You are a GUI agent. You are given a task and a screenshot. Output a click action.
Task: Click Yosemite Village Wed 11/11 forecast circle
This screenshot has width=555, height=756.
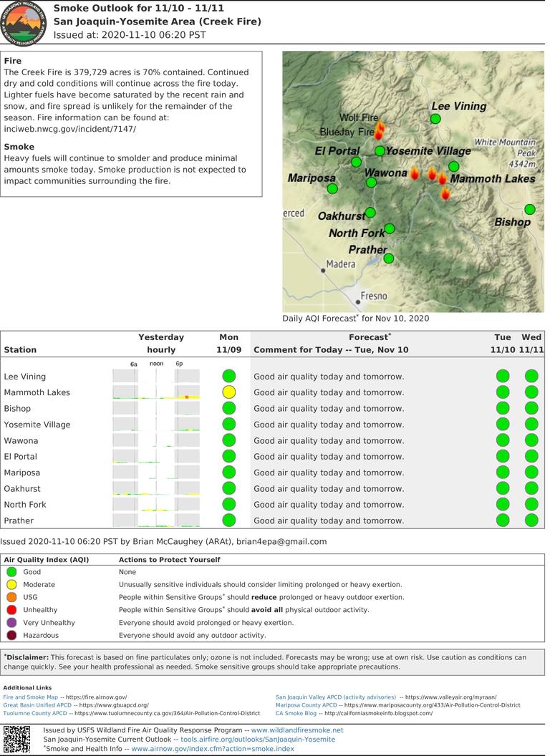click(531, 425)
